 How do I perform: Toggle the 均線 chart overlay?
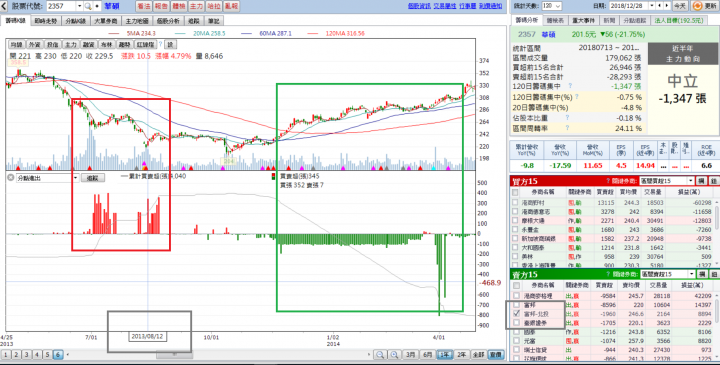(x=17, y=45)
